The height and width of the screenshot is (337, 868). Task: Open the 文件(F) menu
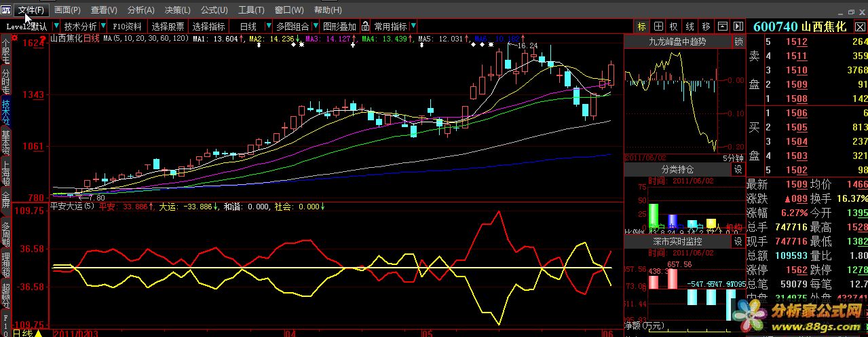[x=31, y=10]
